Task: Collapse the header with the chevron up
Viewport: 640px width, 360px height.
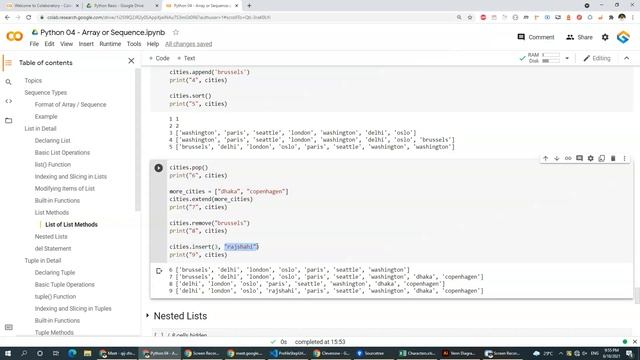Action: point(627,58)
